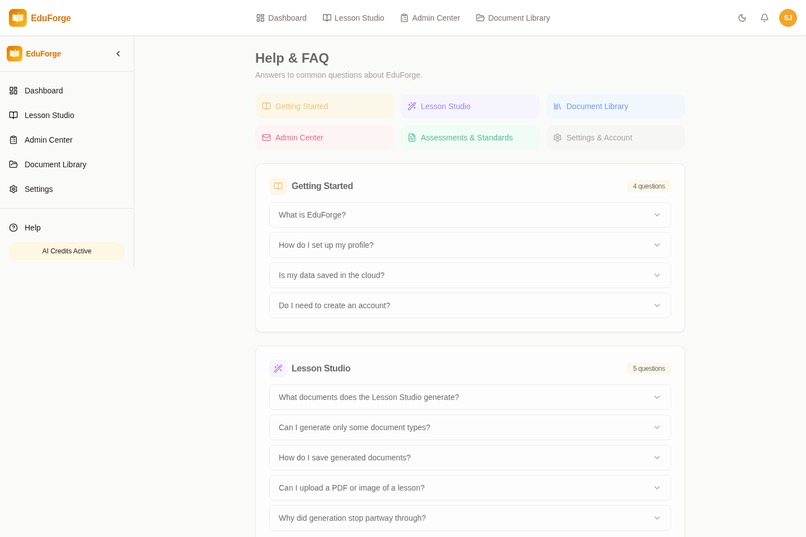The height and width of the screenshot is (537, 806).
Task: Click the Lesson Studio book icon in sidebar
Action: [x=13, y=115]
